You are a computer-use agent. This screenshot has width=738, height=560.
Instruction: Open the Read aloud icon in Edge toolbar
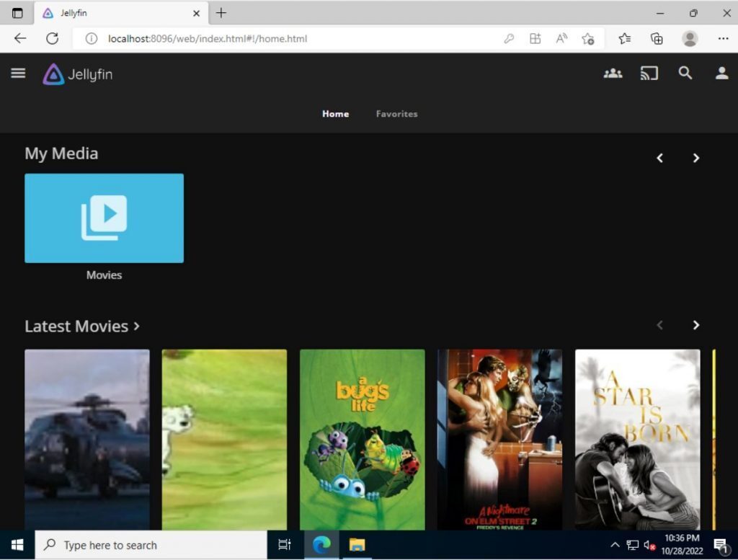(561, 39)
